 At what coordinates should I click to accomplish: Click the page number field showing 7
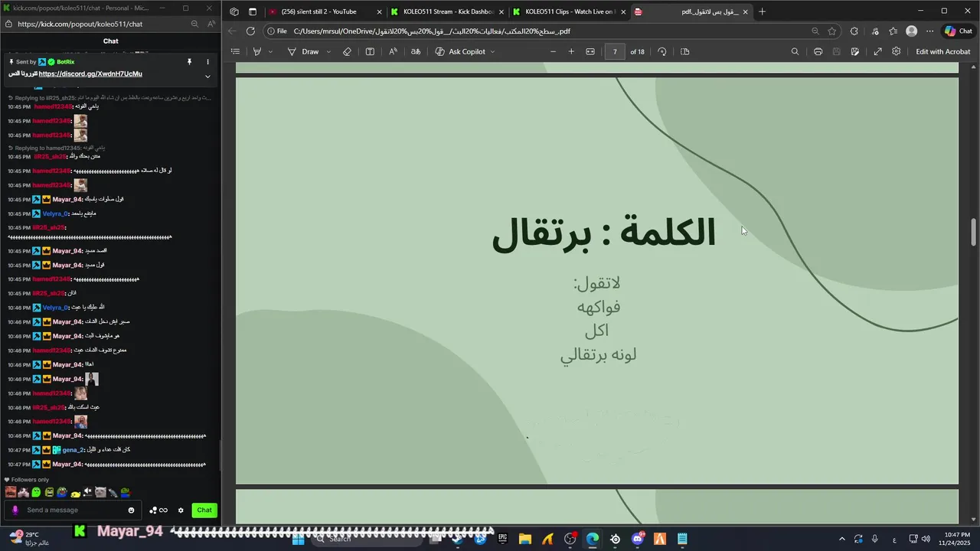pos(615,51)
